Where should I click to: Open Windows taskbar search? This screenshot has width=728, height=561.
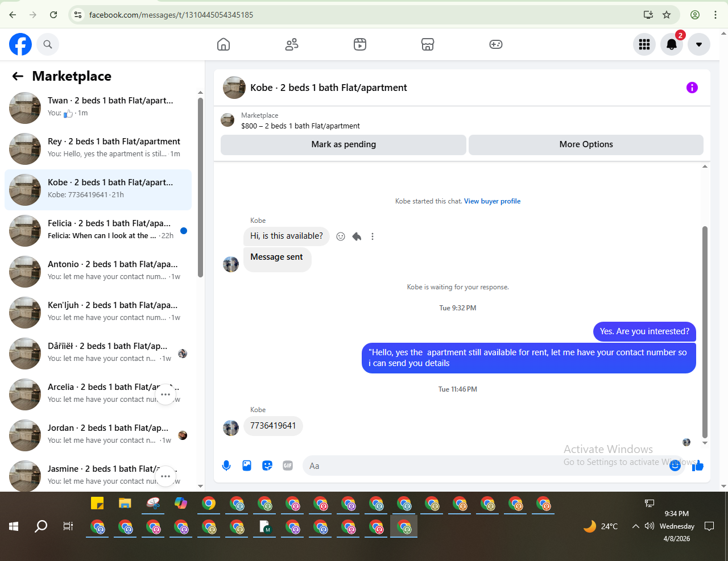(41, 526)
